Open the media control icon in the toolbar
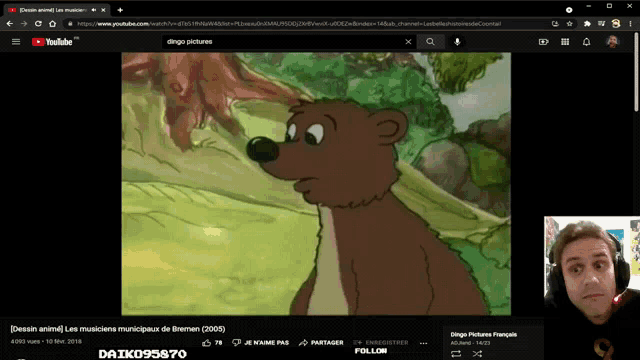Viewport: 640px width, 360px height. coord(601,24)
